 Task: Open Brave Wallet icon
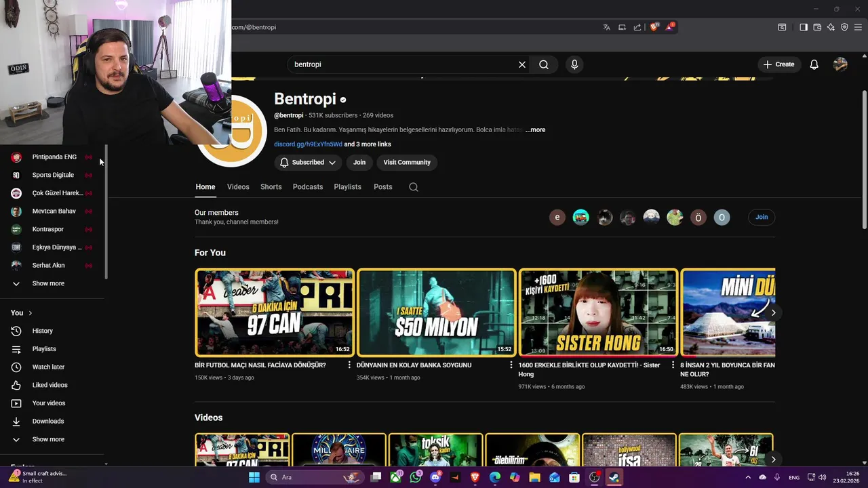[x=817, y=27]
